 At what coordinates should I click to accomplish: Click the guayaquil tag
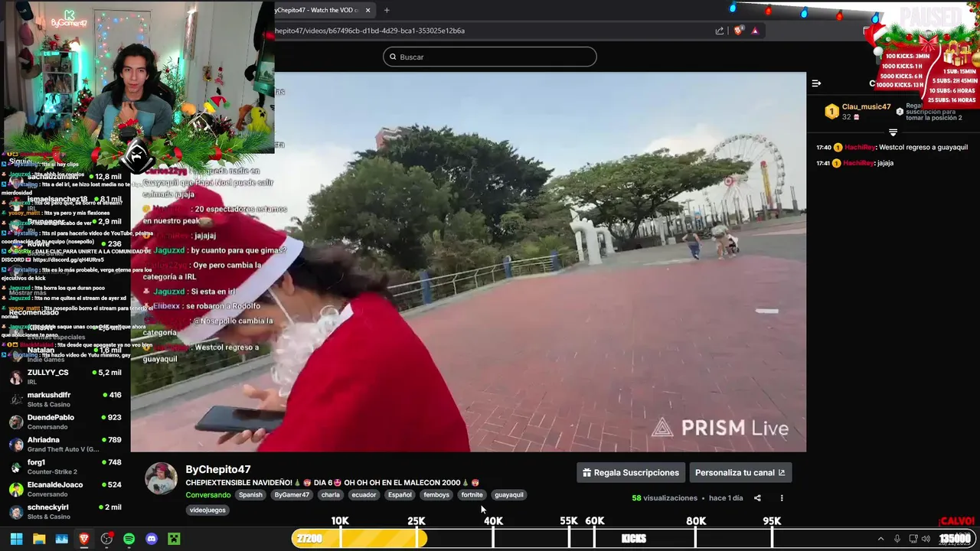pyautogui.click(x=509, y=495)
